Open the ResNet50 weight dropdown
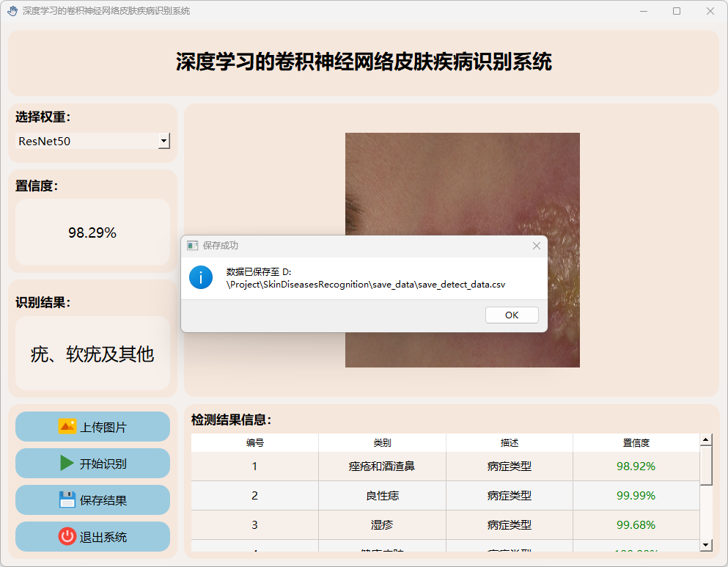 point(93,141)
